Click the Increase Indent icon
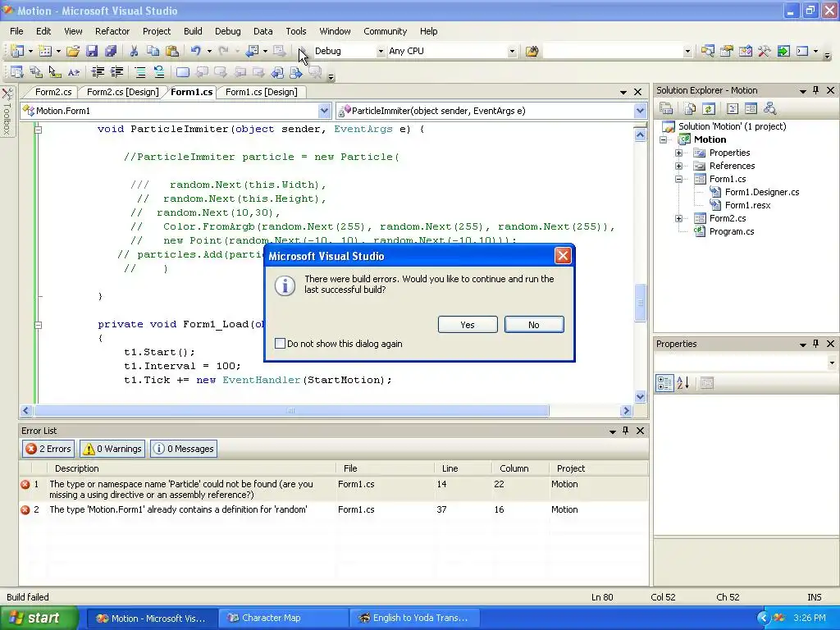Screen dimensions: 840x630 click(116, 72)
